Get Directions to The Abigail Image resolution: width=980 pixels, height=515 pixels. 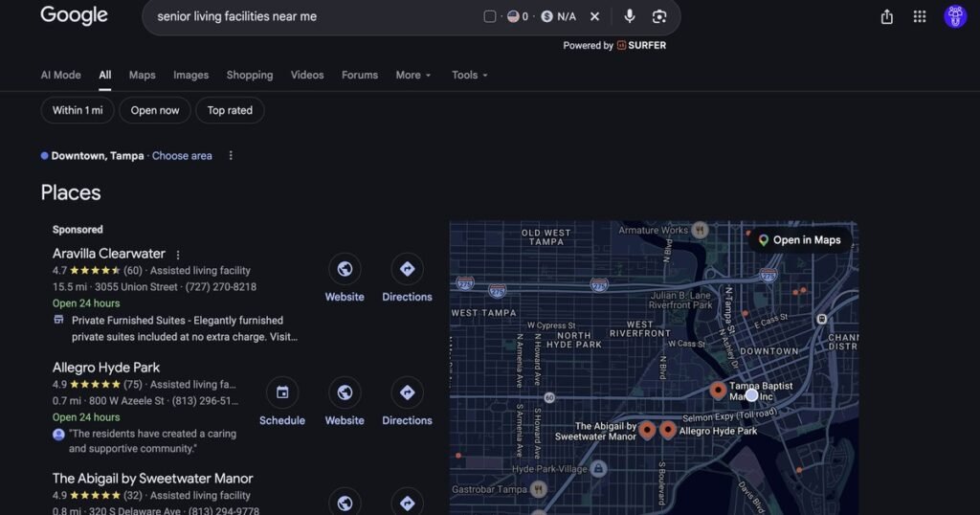point(407,504)
